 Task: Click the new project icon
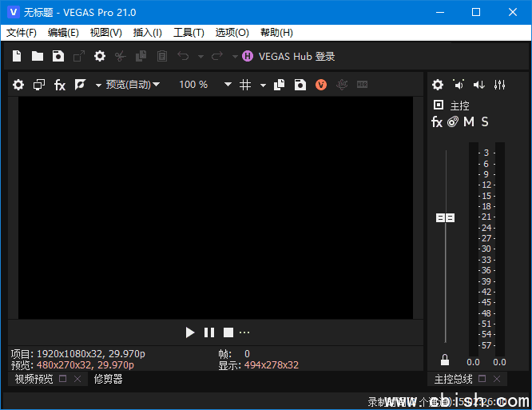(17, 56)
